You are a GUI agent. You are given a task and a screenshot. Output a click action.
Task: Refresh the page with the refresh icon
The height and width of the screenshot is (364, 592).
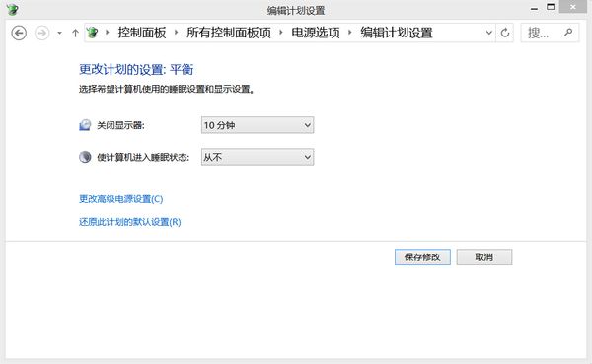(505, 33)
